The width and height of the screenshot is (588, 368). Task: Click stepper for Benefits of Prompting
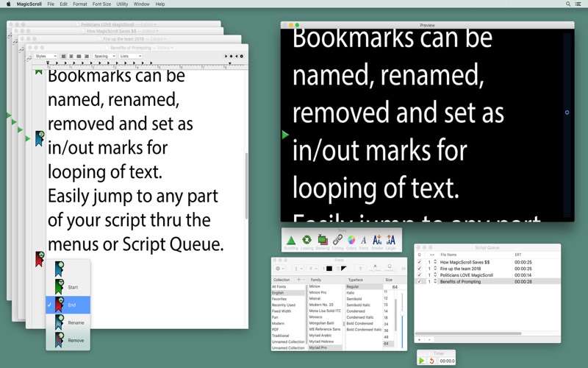click(435, 281)
